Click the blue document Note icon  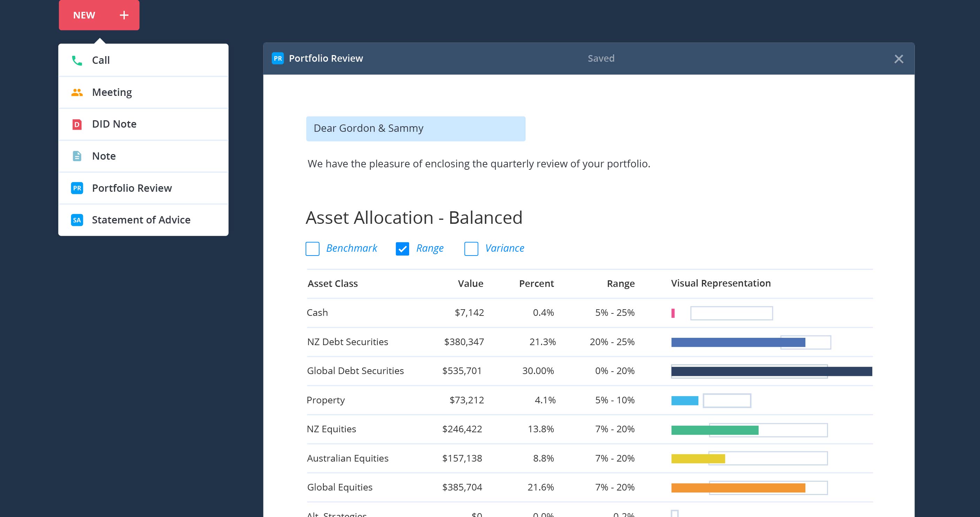tap(77, 156)
